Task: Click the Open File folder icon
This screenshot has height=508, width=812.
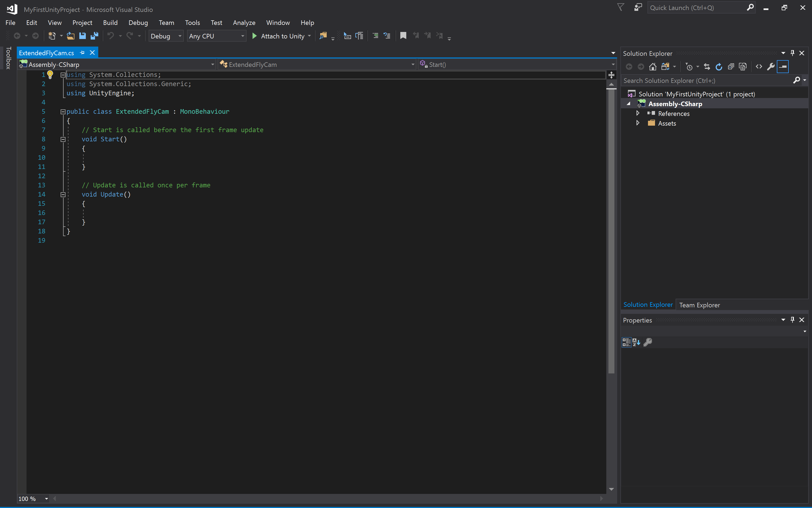Action: 70,36
